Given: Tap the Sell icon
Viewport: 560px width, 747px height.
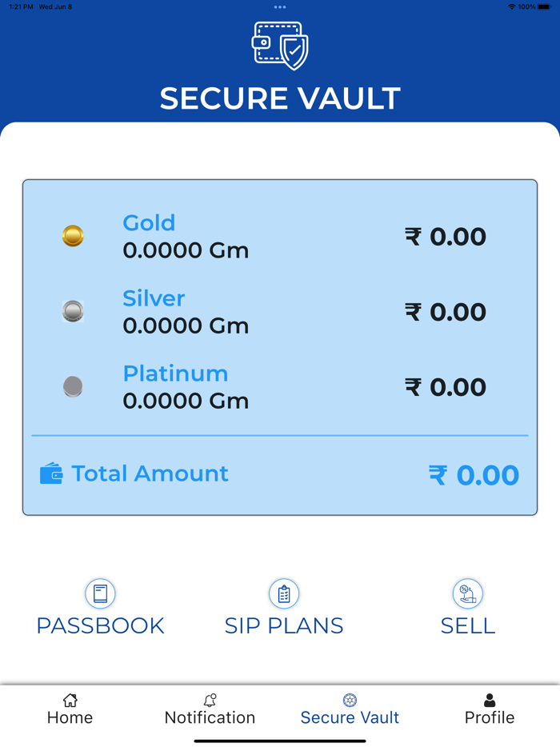Looking at the screenshot, I should [x=468, y=594].
